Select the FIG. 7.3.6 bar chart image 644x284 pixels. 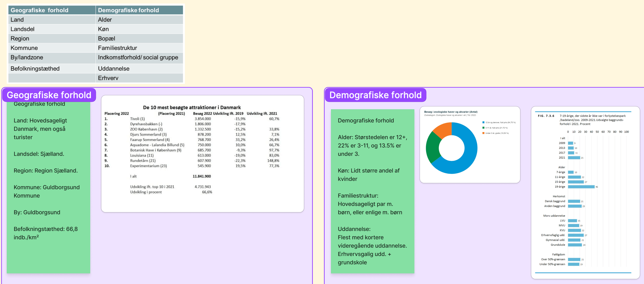(x=585, y=193)
